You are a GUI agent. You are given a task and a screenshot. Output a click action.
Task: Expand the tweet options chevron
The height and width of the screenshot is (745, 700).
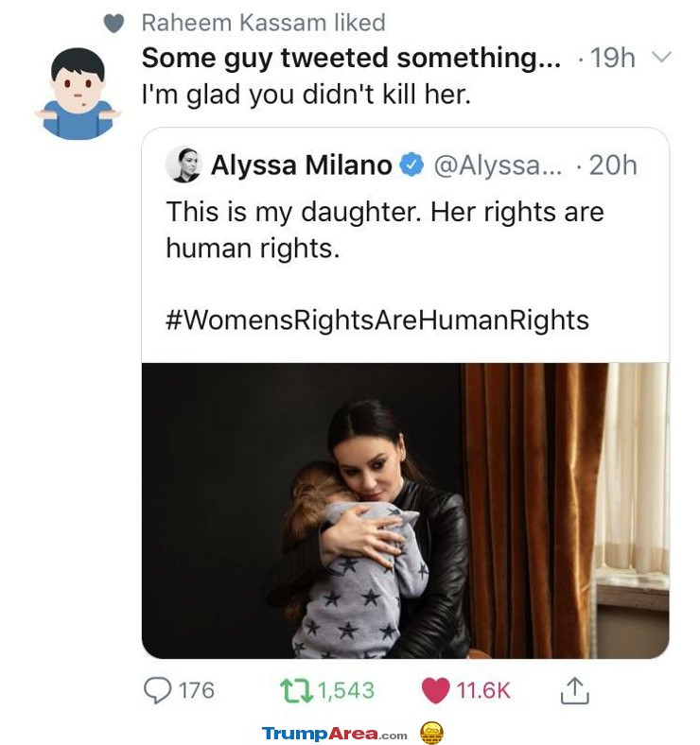click(x=661, y=57)
